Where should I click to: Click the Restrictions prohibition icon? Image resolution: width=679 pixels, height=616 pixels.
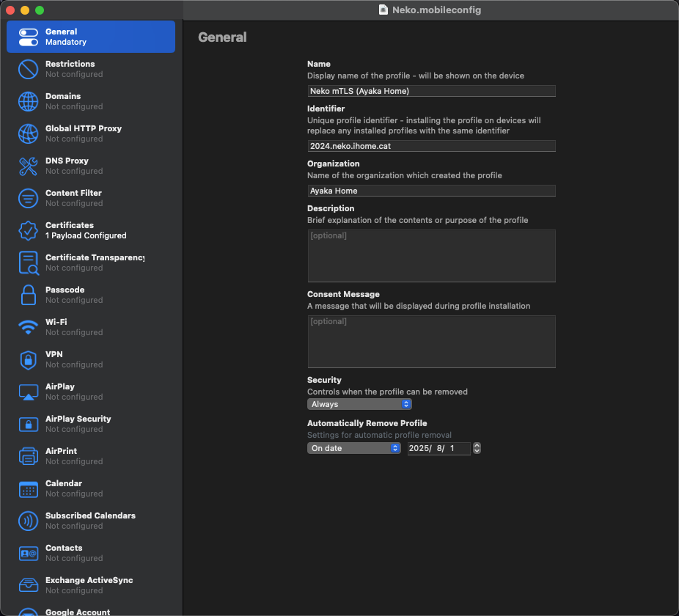(28, 69)
